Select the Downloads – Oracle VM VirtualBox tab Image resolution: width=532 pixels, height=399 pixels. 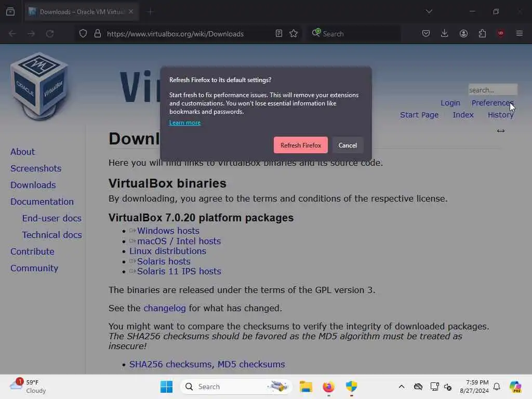click(x=82, y=11)
